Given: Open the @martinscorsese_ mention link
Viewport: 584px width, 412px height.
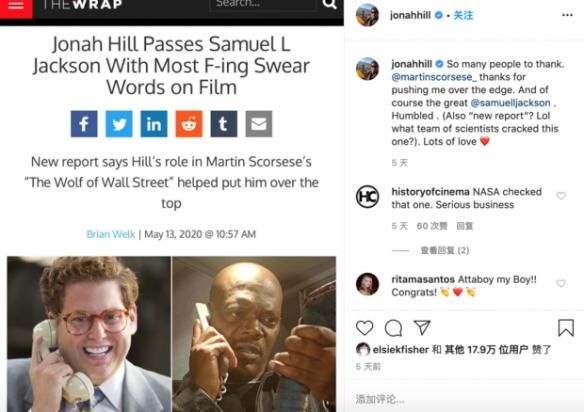Looking at the screenshot, I should (x=434, y=77).
